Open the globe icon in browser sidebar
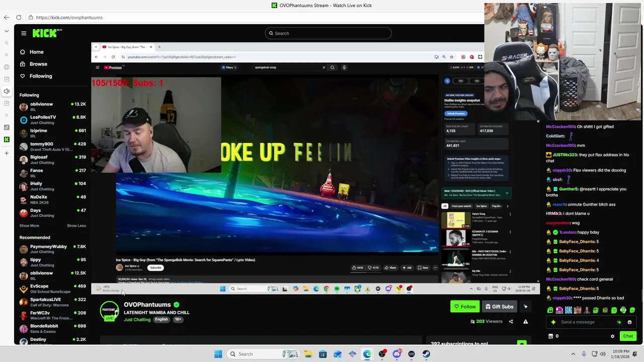The width and height of the screenshot is (644, 362). pos(7,67)
